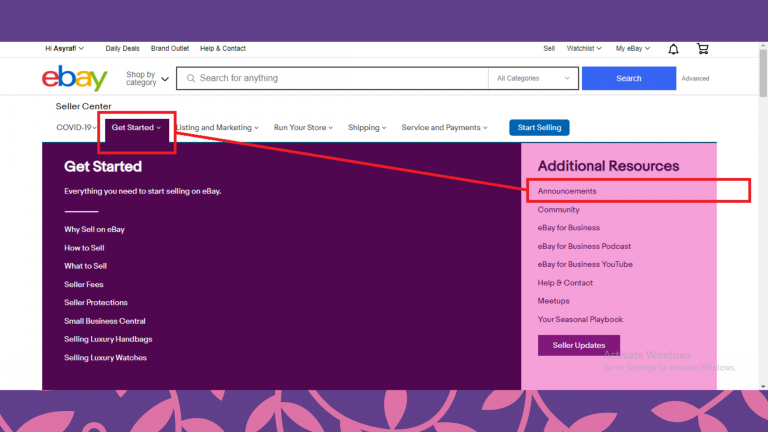Click the Advanced search link
Screen dimensions: 768x432
point(695,78)
